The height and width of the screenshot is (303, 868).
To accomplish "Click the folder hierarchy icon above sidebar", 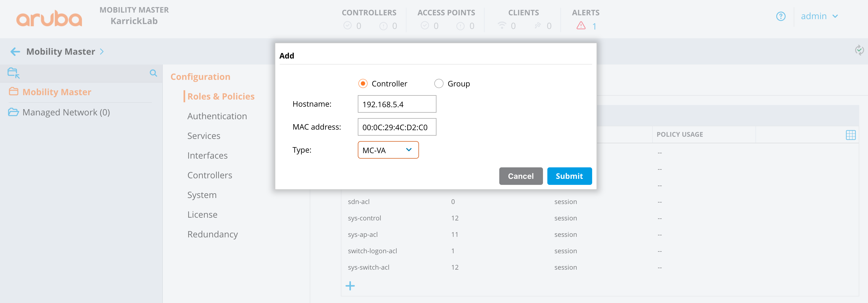I will tap(13, 73).
